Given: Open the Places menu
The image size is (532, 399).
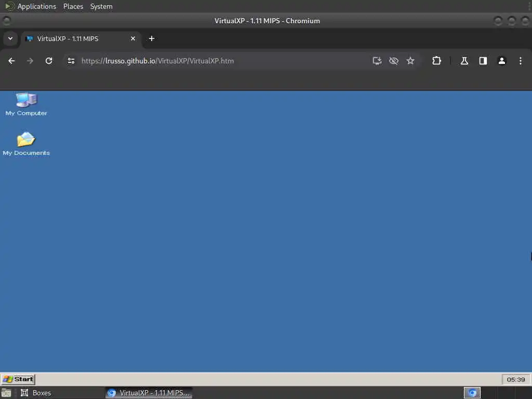Looking at the screenshot, I should (x=73, y=6).
